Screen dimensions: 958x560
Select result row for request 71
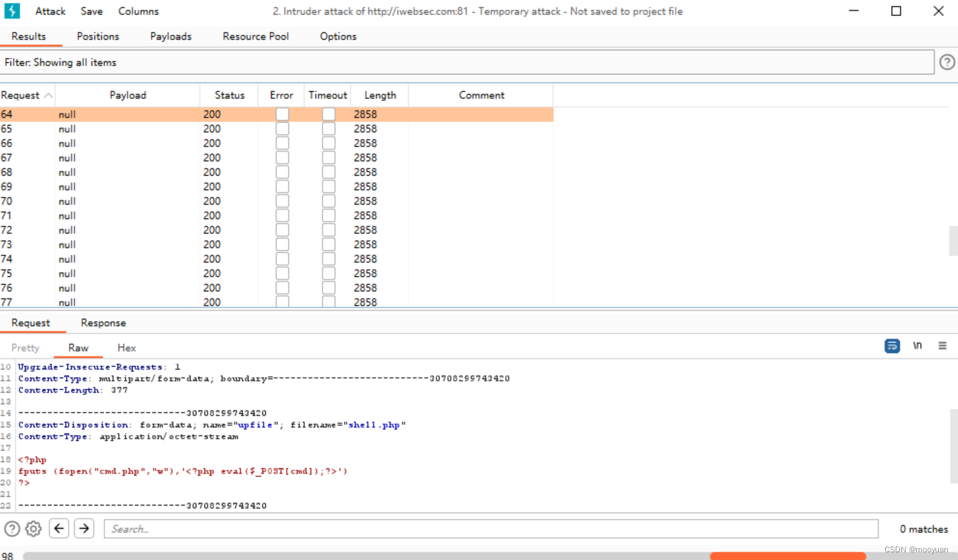[277, 215]
